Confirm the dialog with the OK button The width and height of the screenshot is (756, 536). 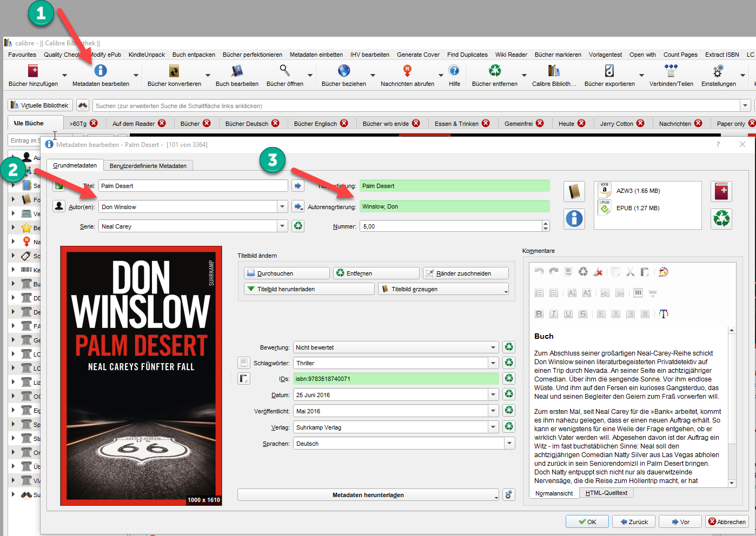[x=587, y=521]
